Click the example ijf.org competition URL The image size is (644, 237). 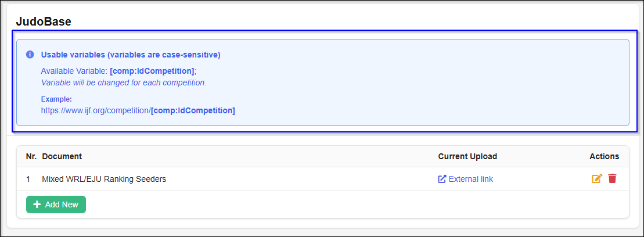point(138,110)
